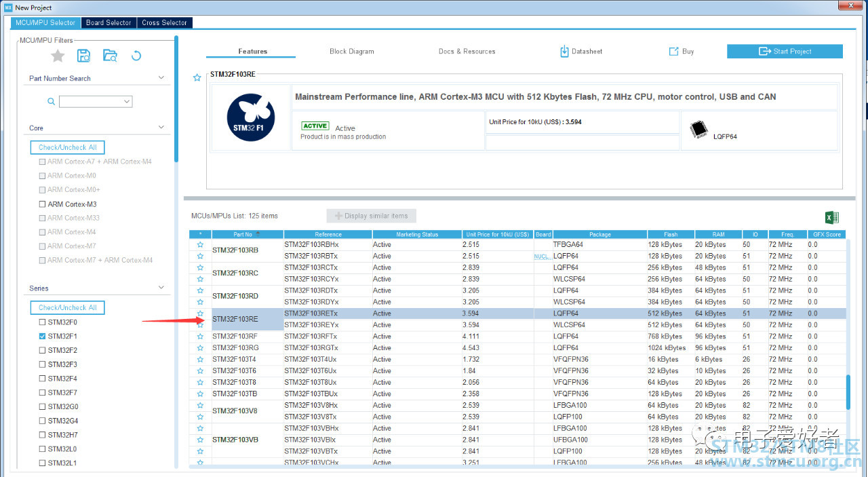Image resolution: width=868 pixels, height=477 pixels.
Task: Export MCU list to Excel
Action: [831, 218]
